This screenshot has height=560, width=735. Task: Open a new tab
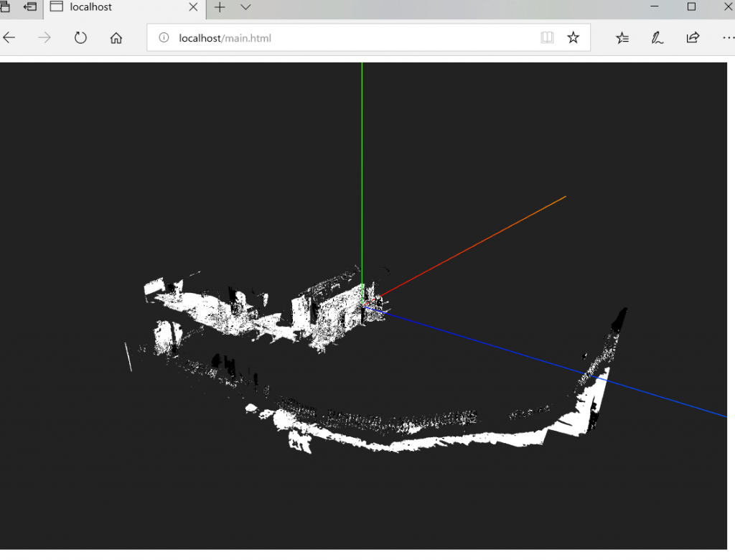pyautogui.click(x=220, y=7)
